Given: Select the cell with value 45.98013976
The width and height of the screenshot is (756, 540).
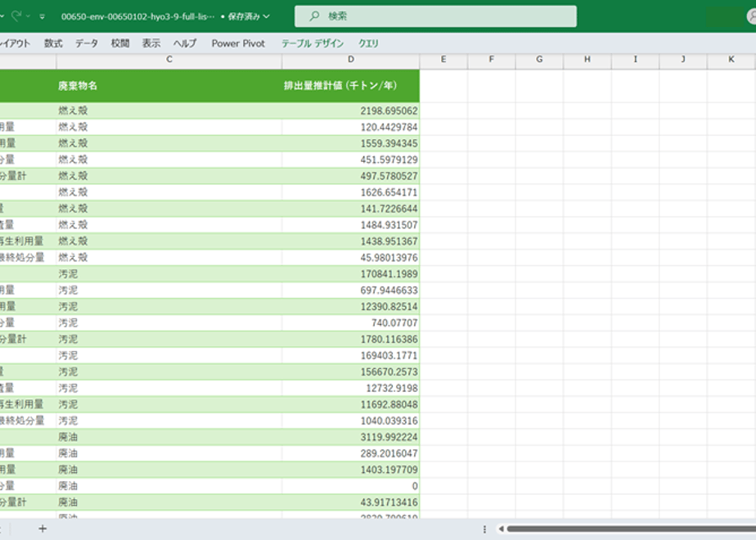Looking at the screenshot, I should coord(350,258).
